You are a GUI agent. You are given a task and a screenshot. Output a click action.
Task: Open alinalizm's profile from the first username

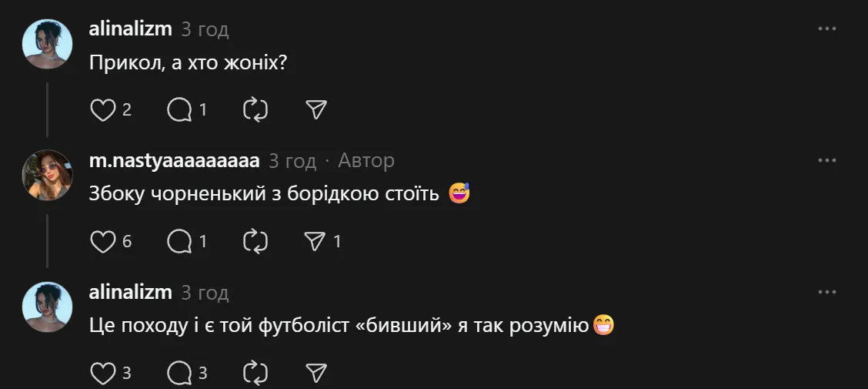coord(130,29)
